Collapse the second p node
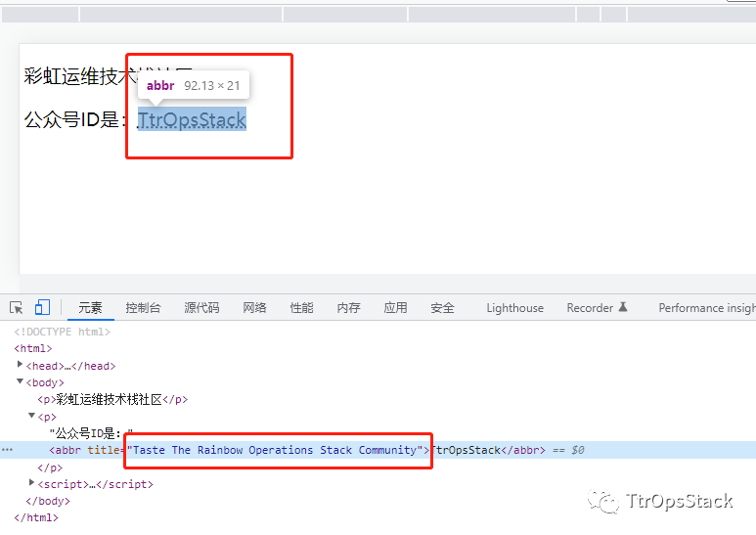Viewport: 756px width, 535px height. point(31,415)
